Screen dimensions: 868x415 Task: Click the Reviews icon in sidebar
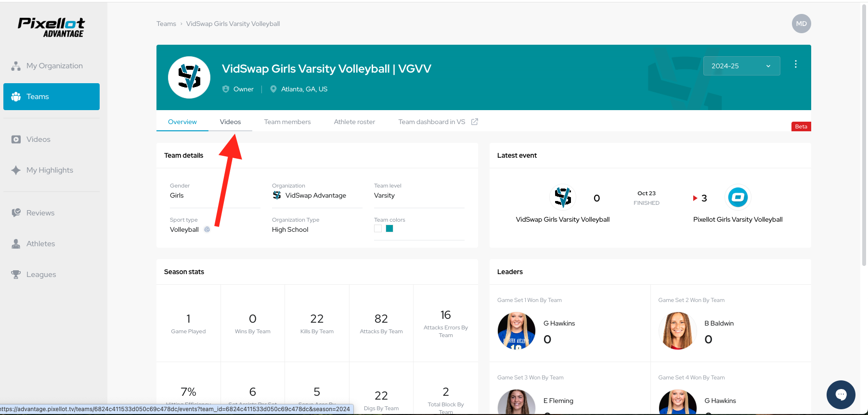pyautogui.click(x=16, y=213)
